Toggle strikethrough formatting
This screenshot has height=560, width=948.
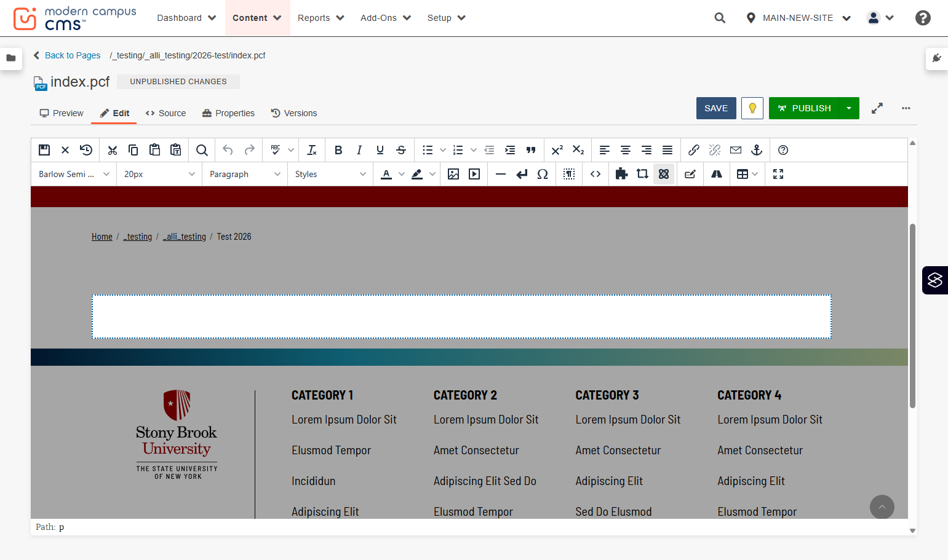pyautogui.click(x=401, y=150)
